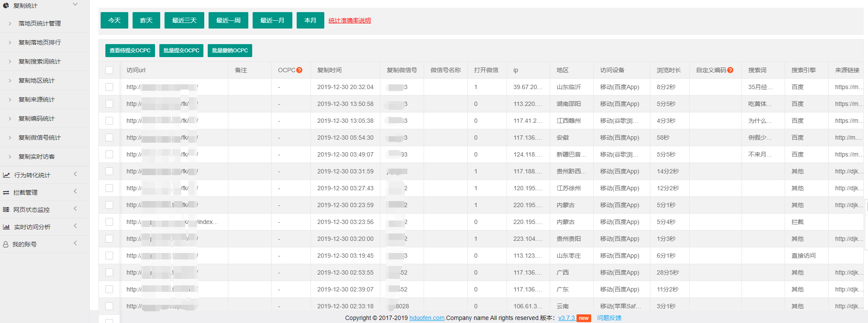This screenshot has width=868, height=323.
Task: Filter by 今天
Action: point(114,20)
